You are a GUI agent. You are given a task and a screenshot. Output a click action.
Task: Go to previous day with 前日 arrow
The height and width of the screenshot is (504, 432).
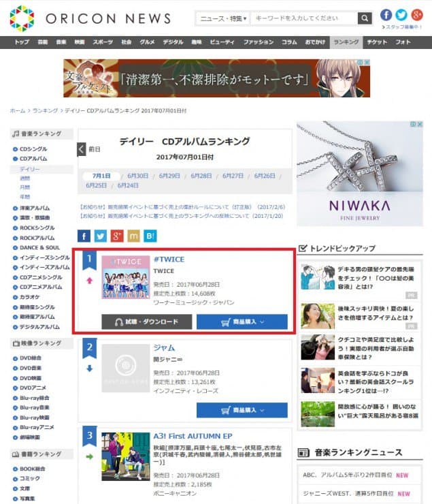(82, 148)
